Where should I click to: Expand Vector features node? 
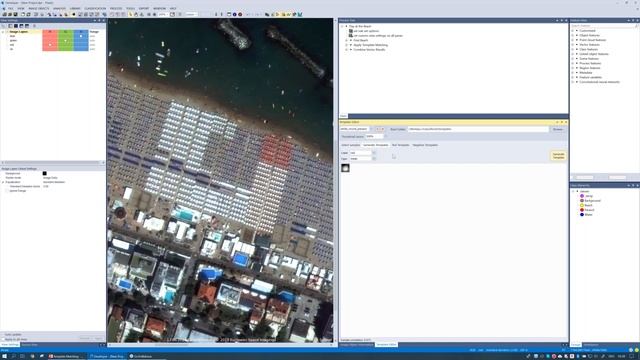[573, 44]
